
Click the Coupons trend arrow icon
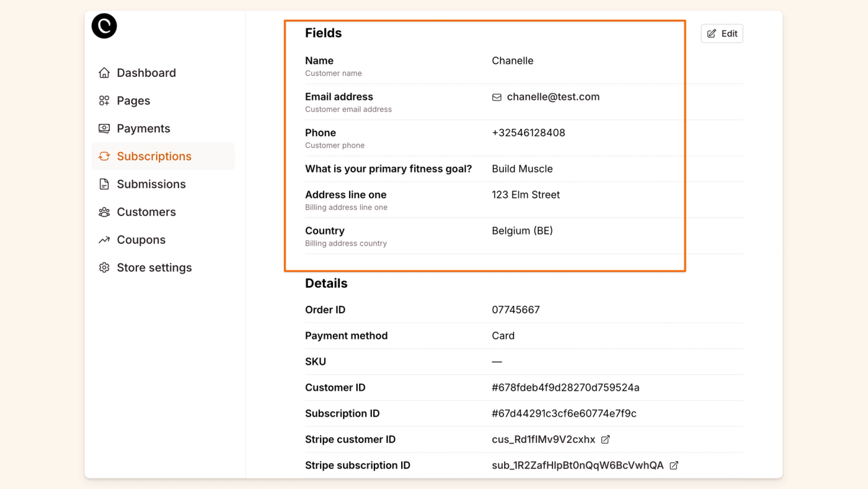104,240
